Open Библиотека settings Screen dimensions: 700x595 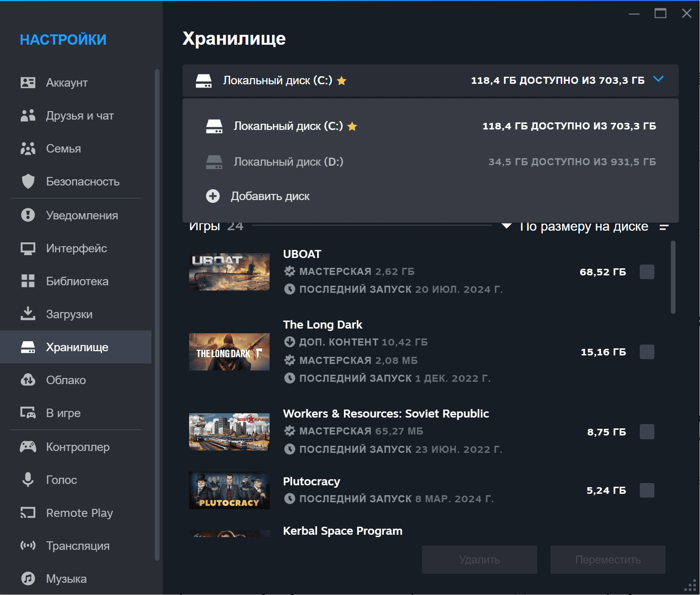coord(76,281)
